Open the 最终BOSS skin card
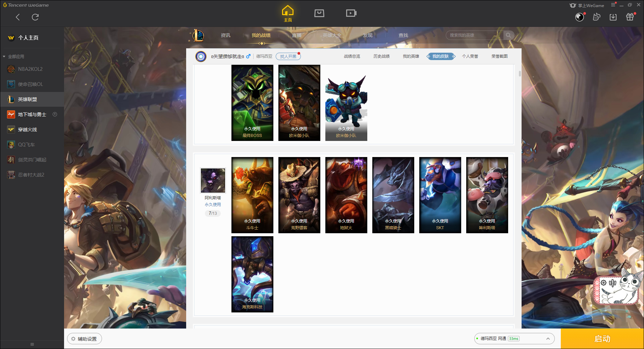 tap(252, 103)
